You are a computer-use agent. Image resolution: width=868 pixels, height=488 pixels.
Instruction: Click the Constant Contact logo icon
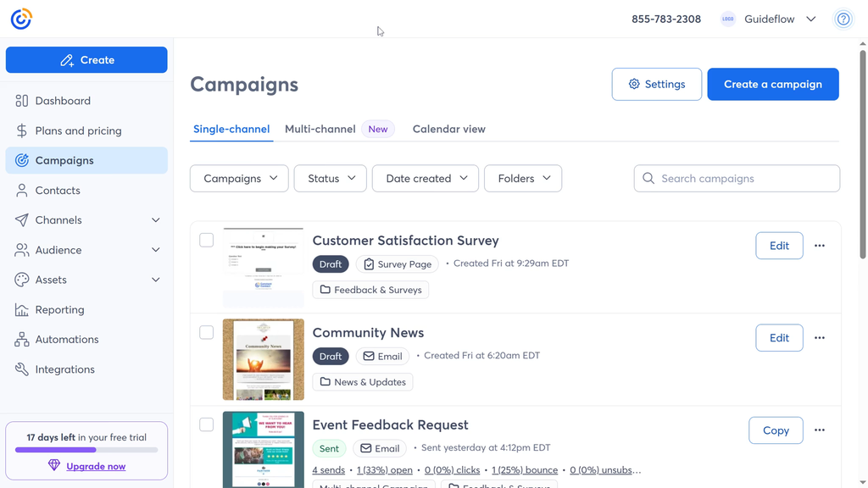[21, 19]
